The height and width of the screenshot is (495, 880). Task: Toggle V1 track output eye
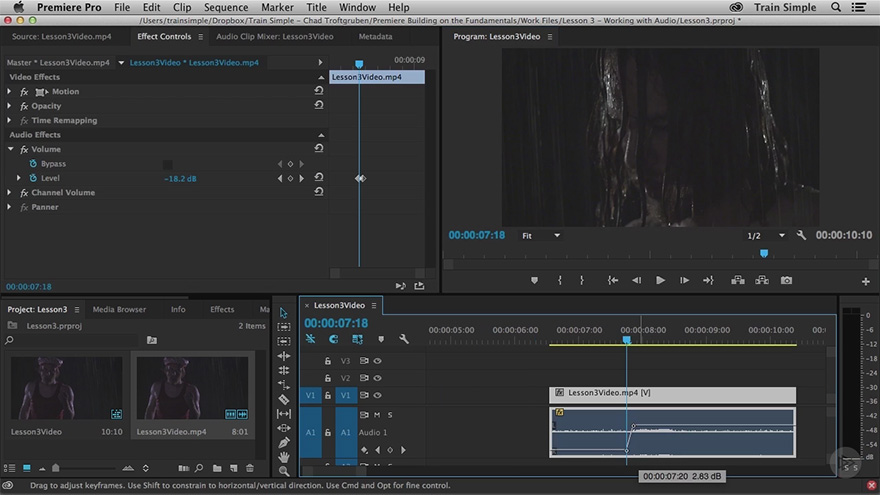pyautogui.click(x=378, y=395)
